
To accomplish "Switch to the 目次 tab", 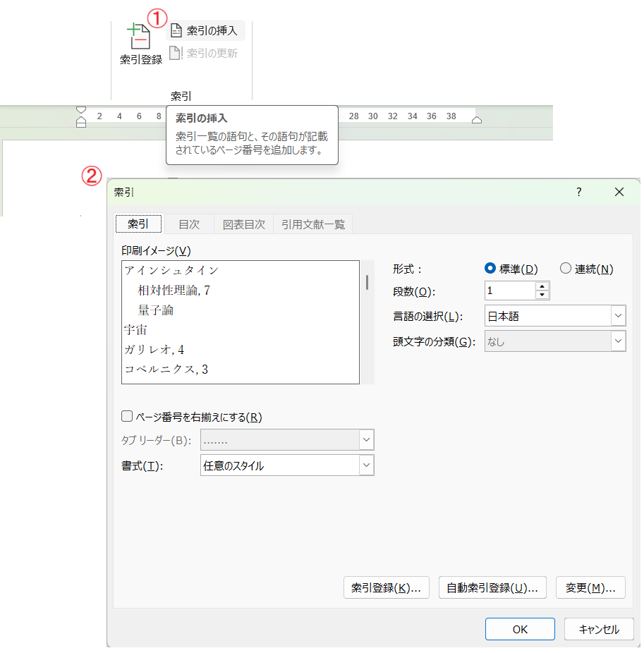I will 188,224.
